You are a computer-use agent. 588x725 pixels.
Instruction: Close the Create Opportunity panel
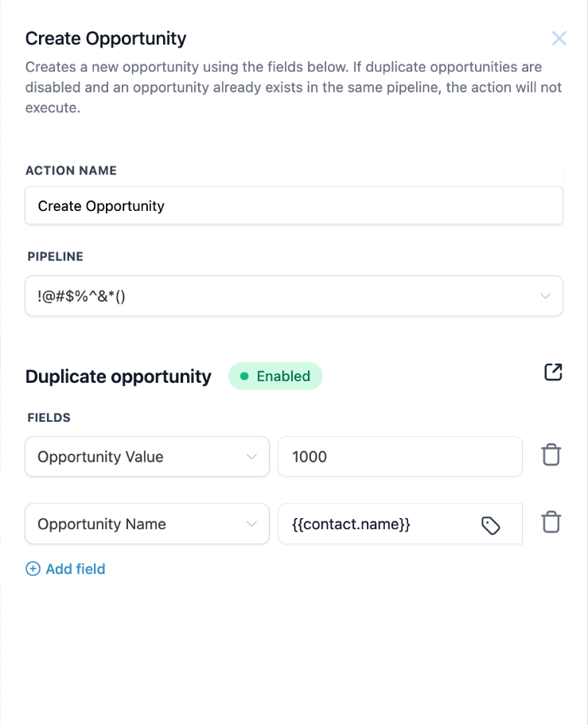coord(559,38)
